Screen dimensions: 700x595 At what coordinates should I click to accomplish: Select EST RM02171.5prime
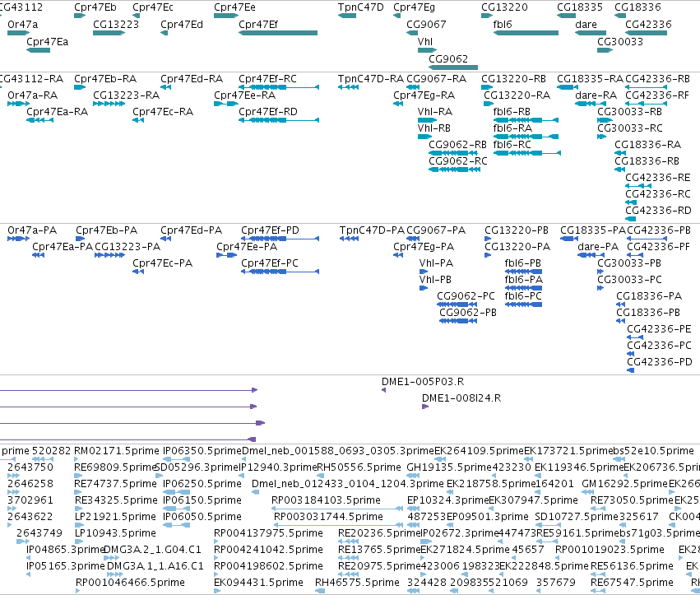click(x=76, y=459)
